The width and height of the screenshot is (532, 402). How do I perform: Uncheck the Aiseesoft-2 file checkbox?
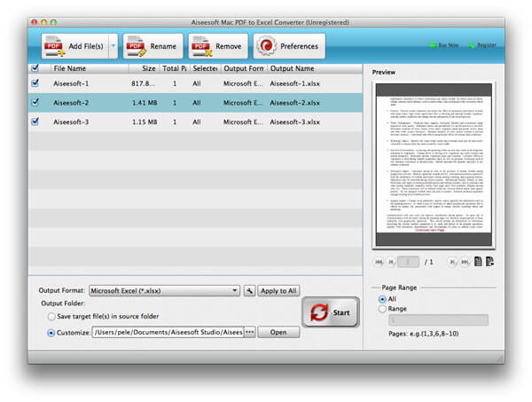35,102
